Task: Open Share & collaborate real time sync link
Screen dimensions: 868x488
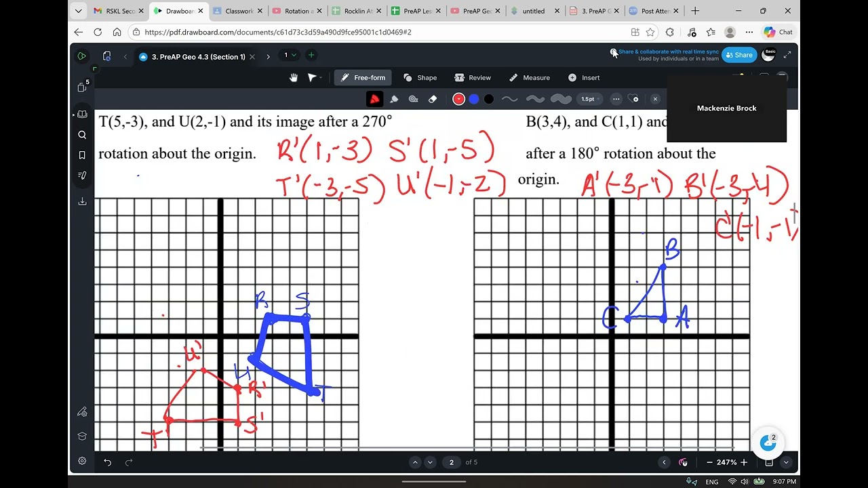Action: (668, 52)
